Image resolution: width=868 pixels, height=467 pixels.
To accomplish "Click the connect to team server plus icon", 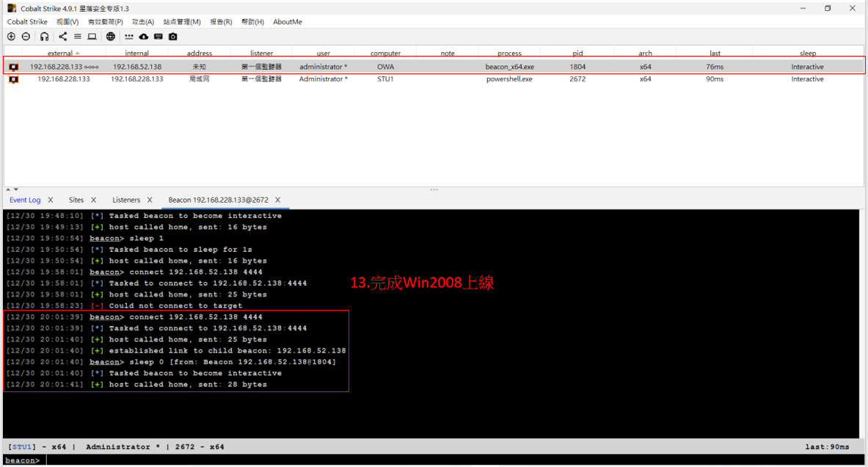I will [x=11, y=37].
